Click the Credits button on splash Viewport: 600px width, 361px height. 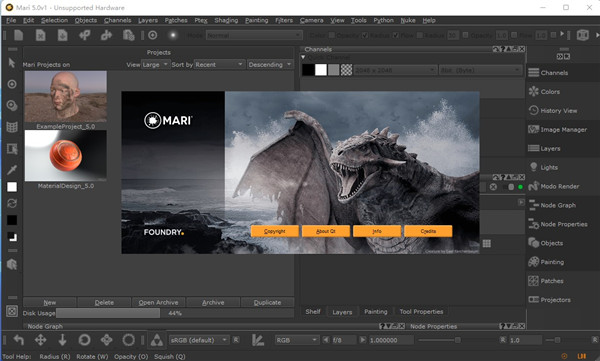pyautogui.click(x=428, y=231)
